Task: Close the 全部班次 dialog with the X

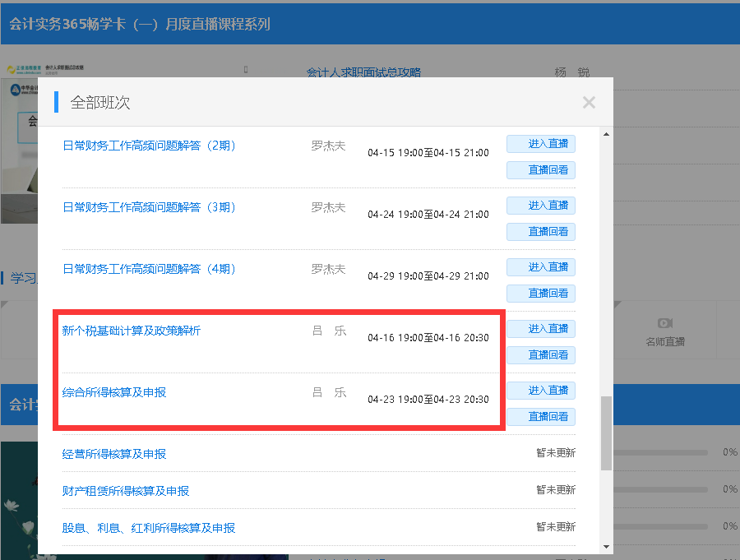Action: pyautogui.click(x=589, y=102)
